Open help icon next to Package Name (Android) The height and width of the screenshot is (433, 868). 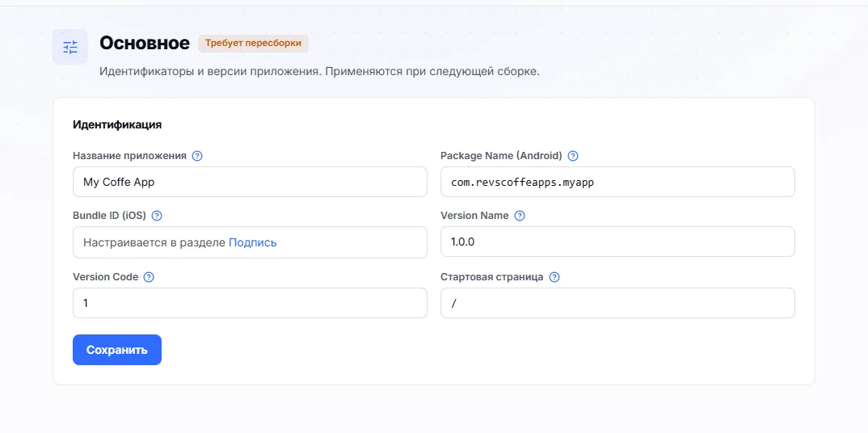click(573, 156)
